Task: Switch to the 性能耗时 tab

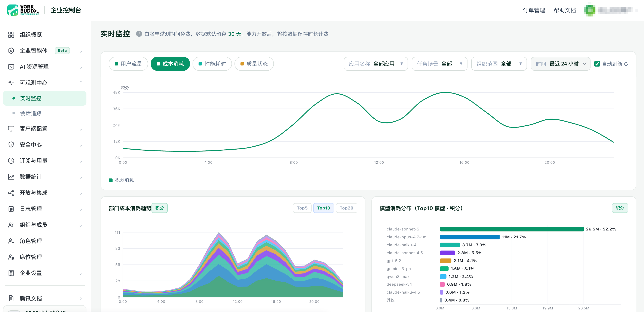Action: [x=212, y=64]
